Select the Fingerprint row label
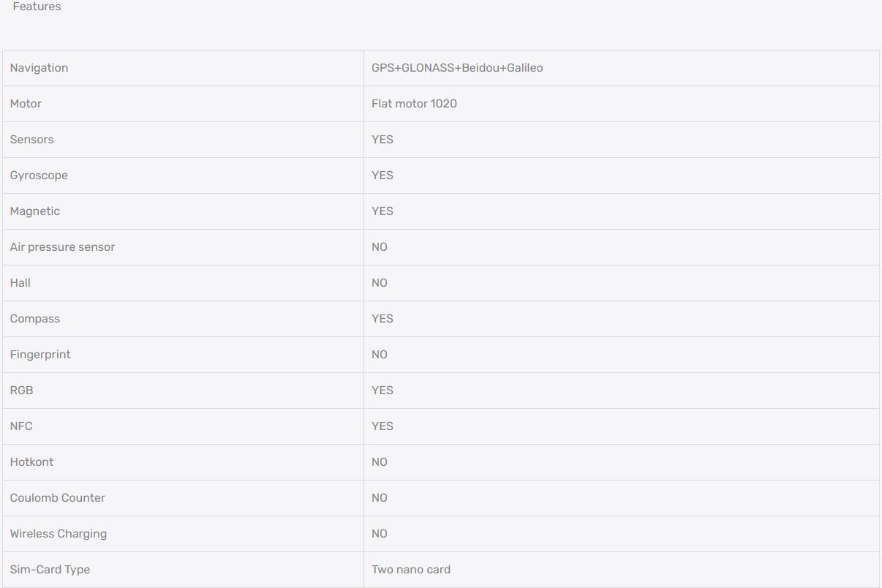The height and width of the screenshot is (588, 882). (40, 355)
